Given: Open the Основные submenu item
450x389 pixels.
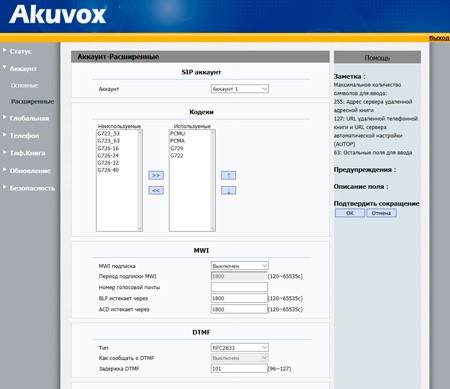Looking at the screenshot, I should pos(24,86).
